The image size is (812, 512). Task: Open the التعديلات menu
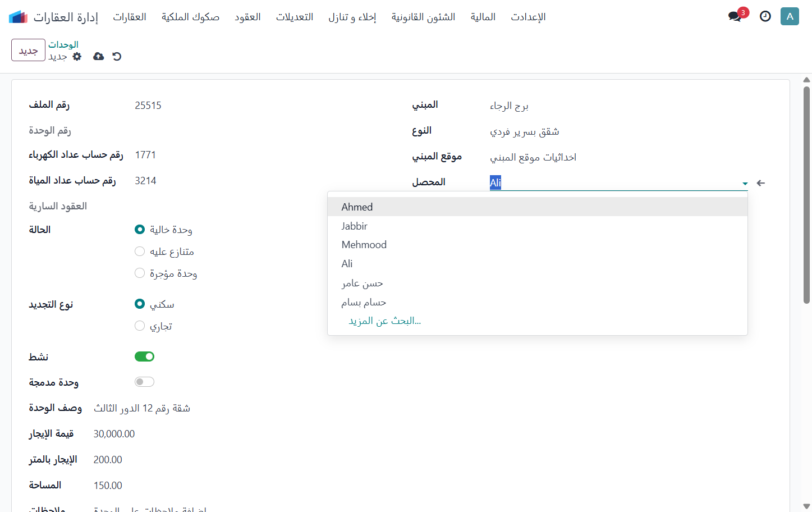pos(295,17)
